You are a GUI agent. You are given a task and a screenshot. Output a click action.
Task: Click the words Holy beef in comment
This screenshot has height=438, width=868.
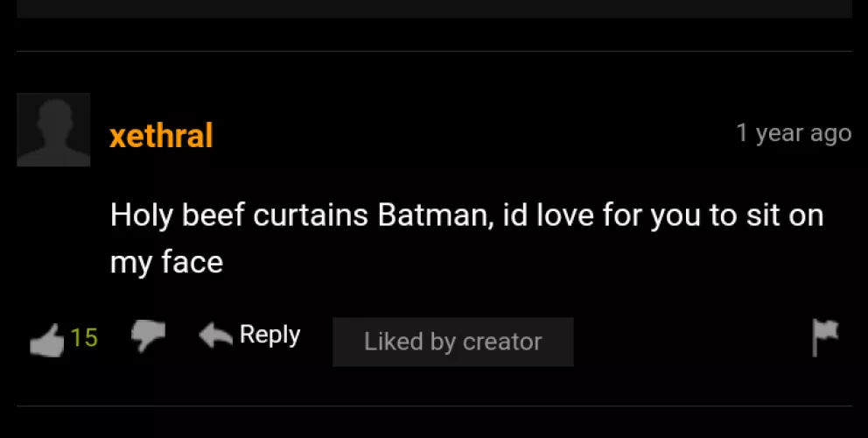tap(178, 216)
